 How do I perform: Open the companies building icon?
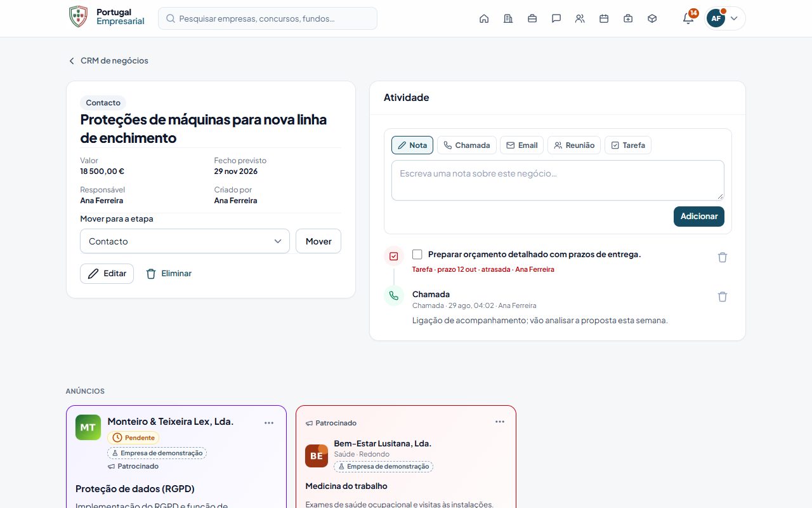click(x=508, y=18)
